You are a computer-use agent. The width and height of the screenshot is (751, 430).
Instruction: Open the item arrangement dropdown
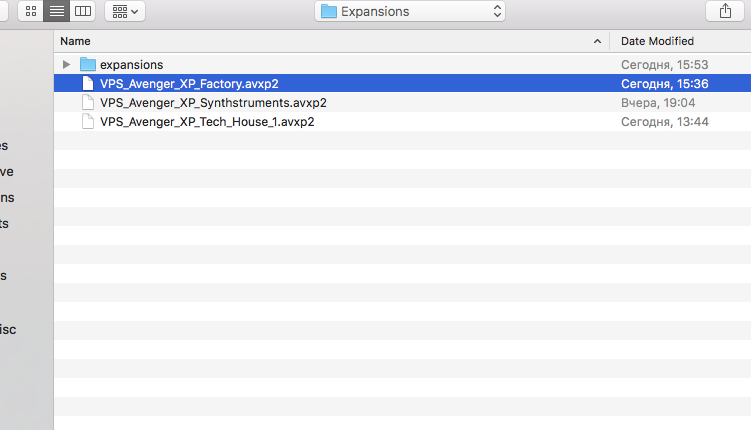tap(125, 11)
